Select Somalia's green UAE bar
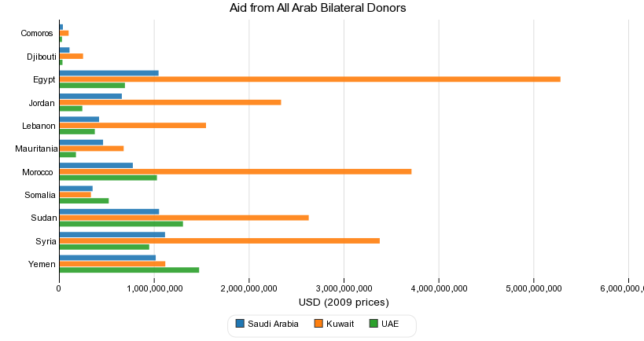This screenshot has width=644, height=341. click(x=84, y=200)
